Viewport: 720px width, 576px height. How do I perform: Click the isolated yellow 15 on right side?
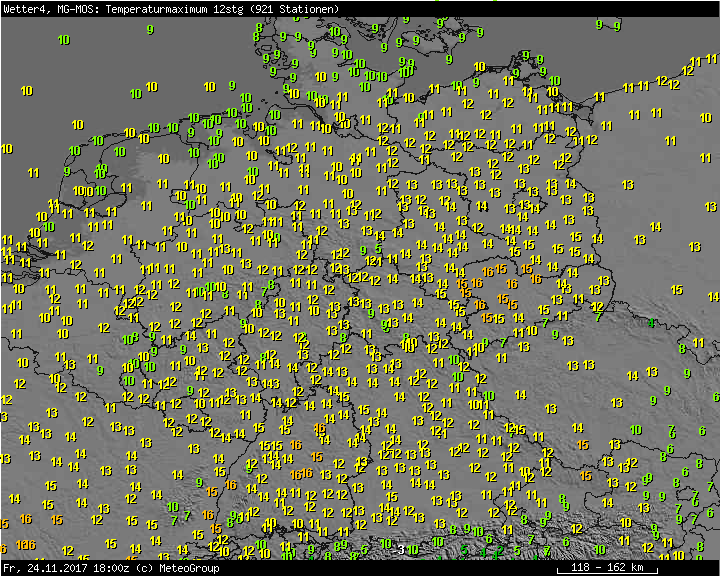click(x=677, y=290)
